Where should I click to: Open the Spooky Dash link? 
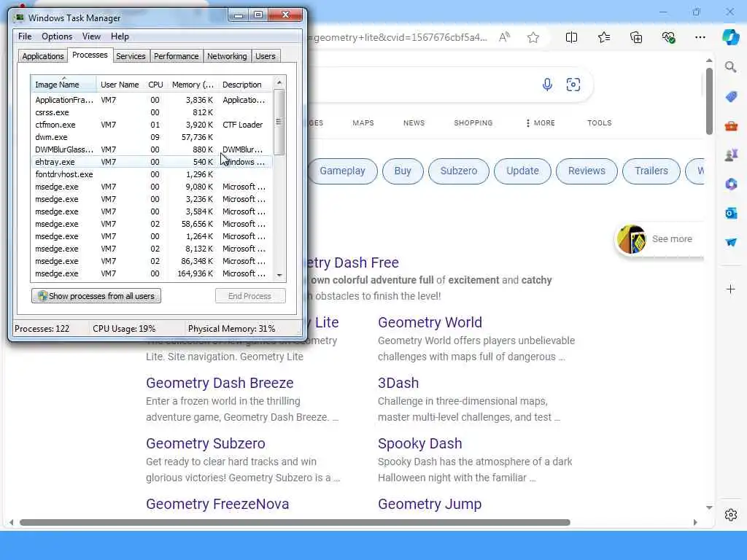(419, 443)
